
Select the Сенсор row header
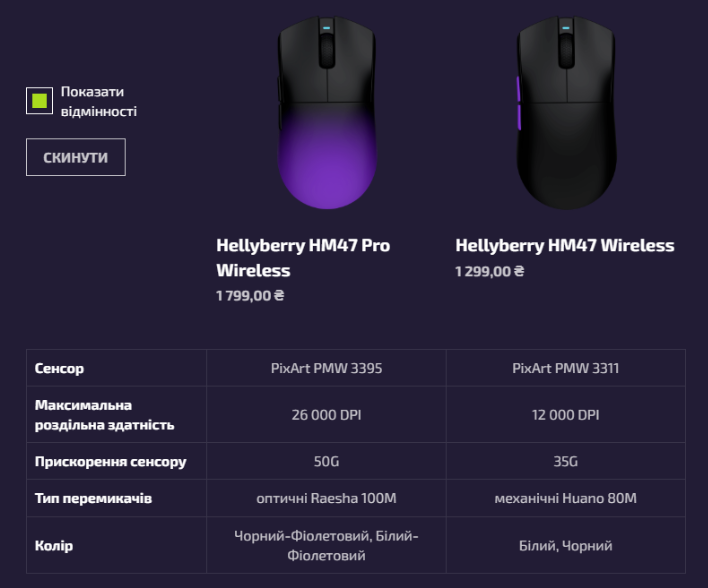59,368
